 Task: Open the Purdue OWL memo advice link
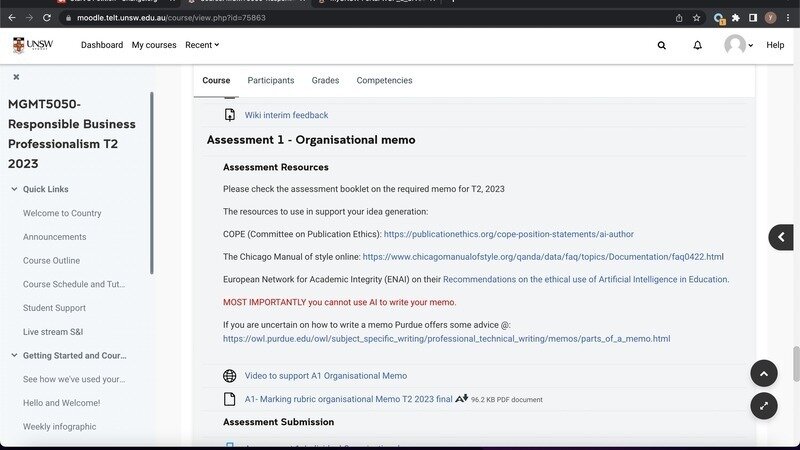(446, 339)
